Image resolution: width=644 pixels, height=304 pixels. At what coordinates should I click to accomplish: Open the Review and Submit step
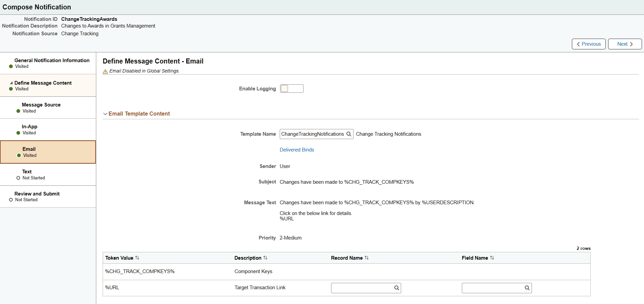pos(37,193)
